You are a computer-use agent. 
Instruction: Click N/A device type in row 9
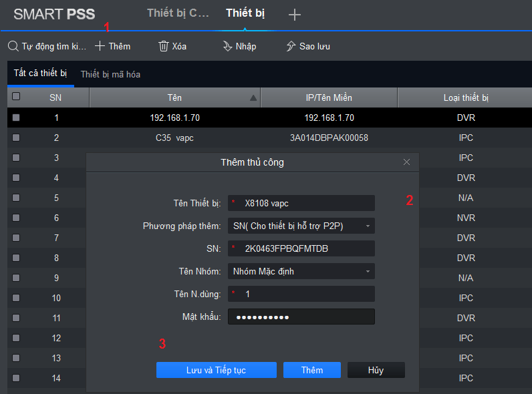click(x=465, y=278)
